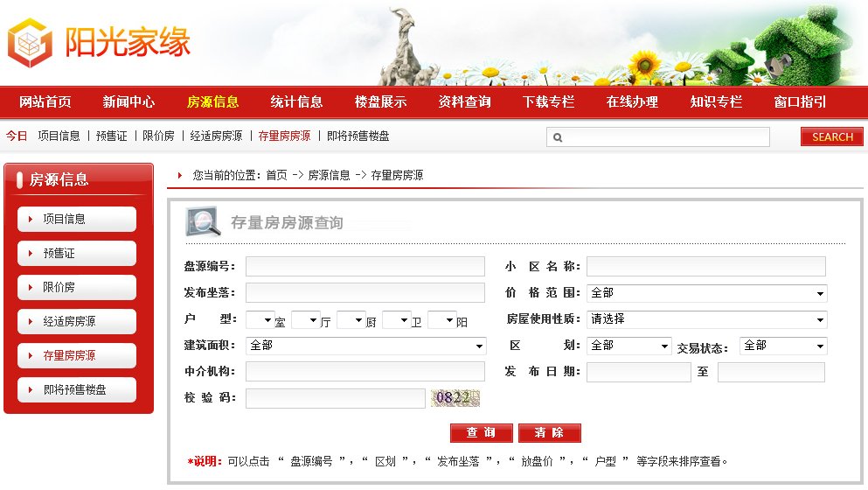
Task: Open the 在线办理 nav item
Action: pos(632,102)
